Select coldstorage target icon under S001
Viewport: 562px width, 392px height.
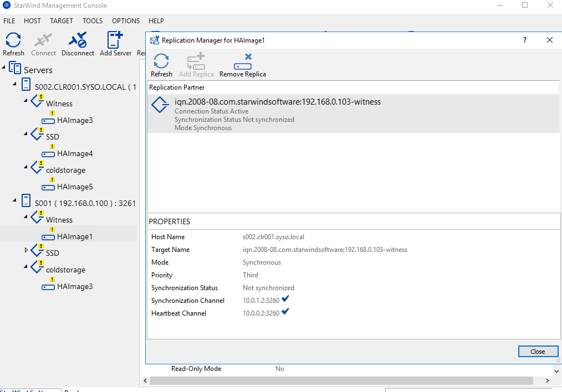tap(37, 267)
